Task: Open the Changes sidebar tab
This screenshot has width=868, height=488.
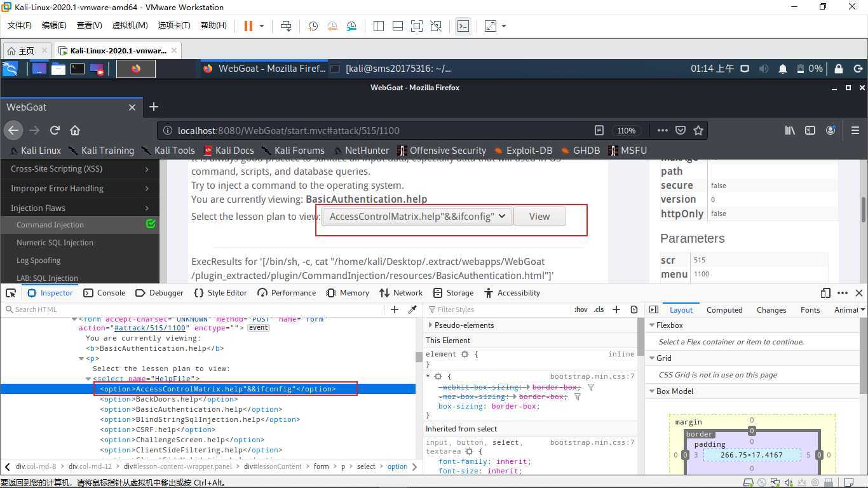Action: (771, 309)
